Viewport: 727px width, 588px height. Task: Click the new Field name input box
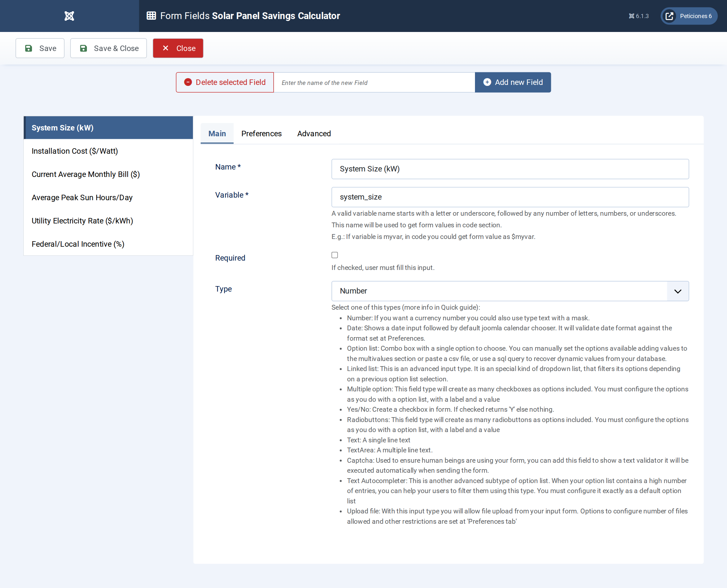pos(374,82)
